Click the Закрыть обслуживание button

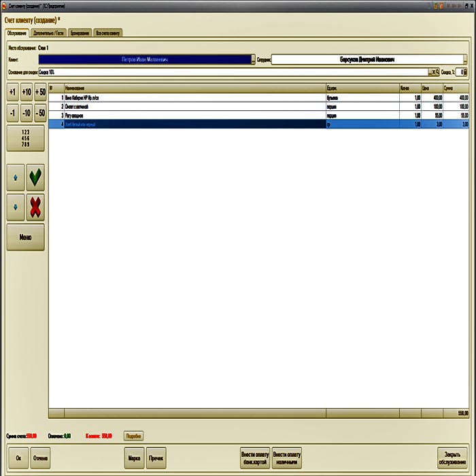tap(452, 459)
